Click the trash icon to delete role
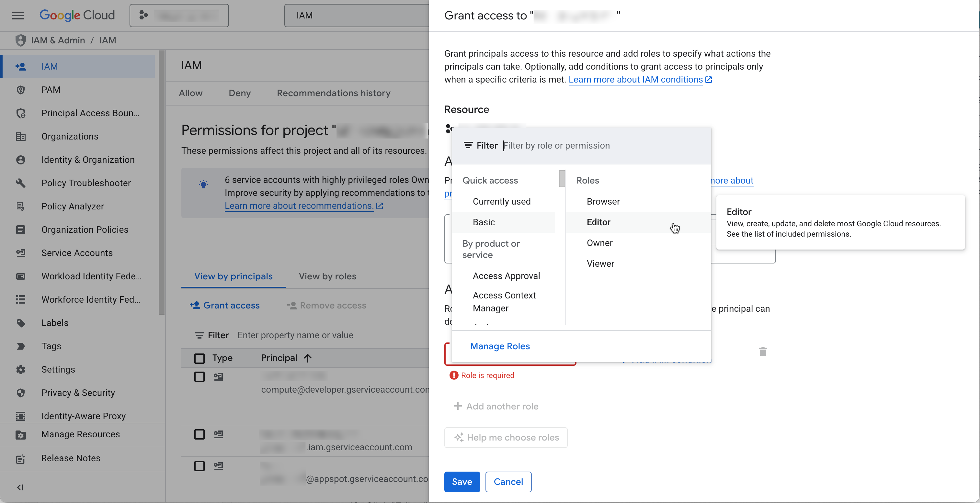Image resolution: width=980 pixels, height=503 pixels. click(x=762, y=351)
